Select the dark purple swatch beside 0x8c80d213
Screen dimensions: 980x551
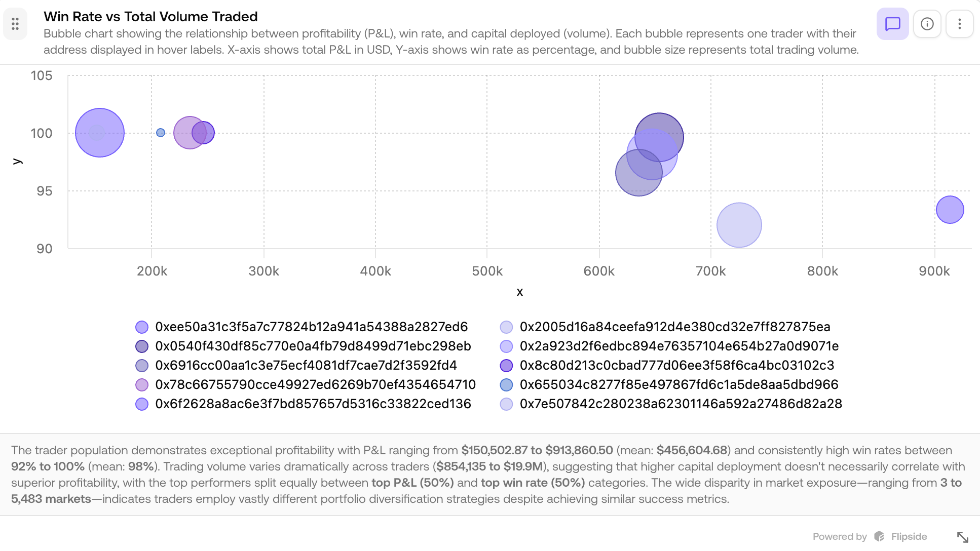pos(506,365)
